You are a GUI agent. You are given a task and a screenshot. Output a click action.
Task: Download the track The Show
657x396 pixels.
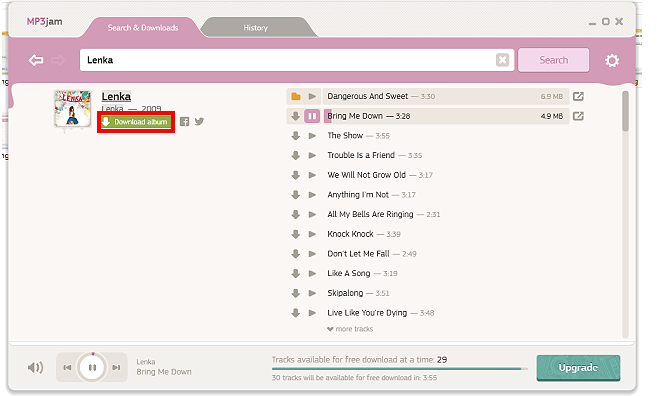tap(296, 136)
